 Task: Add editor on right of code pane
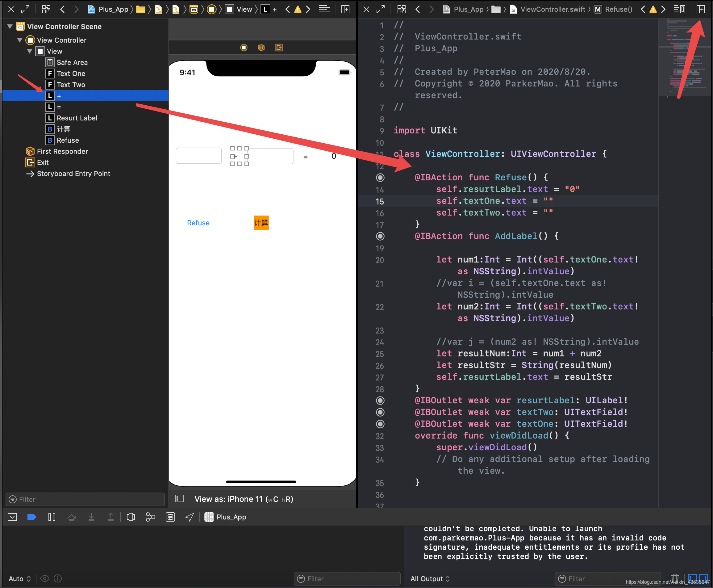[700, 9]
